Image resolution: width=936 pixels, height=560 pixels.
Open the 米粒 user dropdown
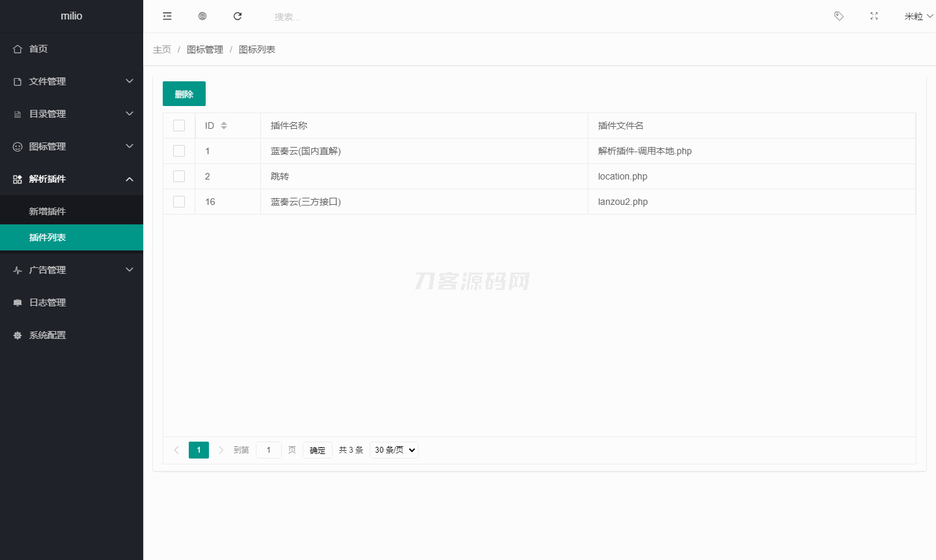(918, 16)
